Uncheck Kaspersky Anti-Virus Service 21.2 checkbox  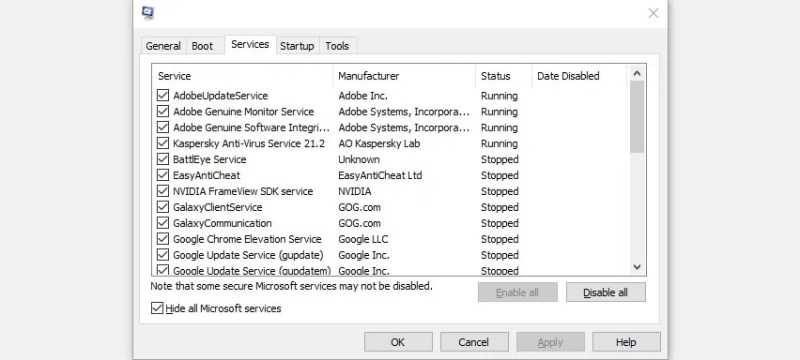[163, 143]
